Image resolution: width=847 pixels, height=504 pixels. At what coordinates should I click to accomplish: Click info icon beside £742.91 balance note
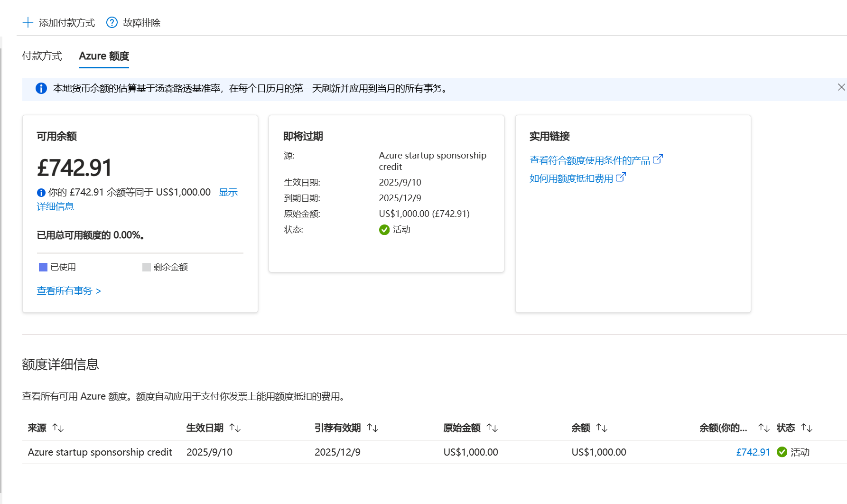(x=41, y=193)
